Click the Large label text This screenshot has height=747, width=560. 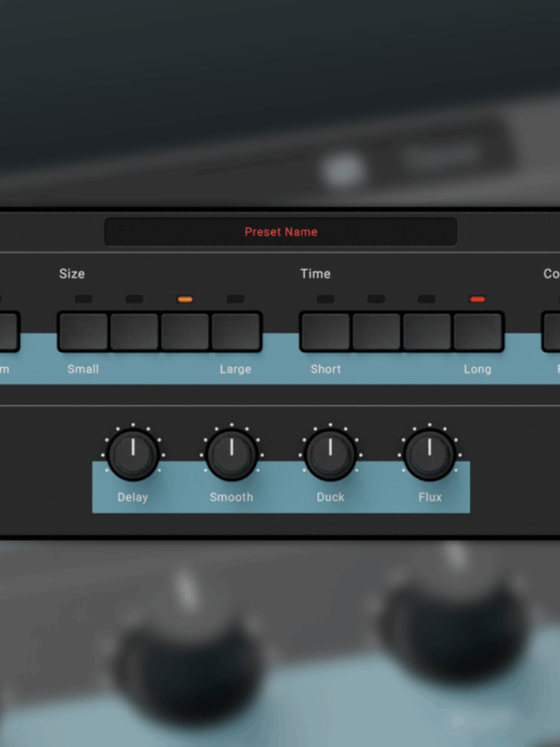click(235, 369)
